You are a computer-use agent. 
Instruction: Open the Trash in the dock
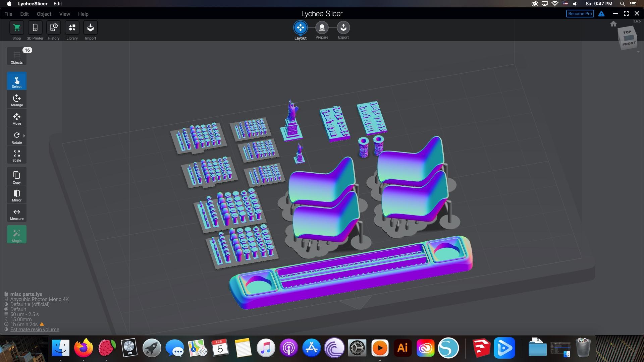pyautogui.click(x=583, y=348)
